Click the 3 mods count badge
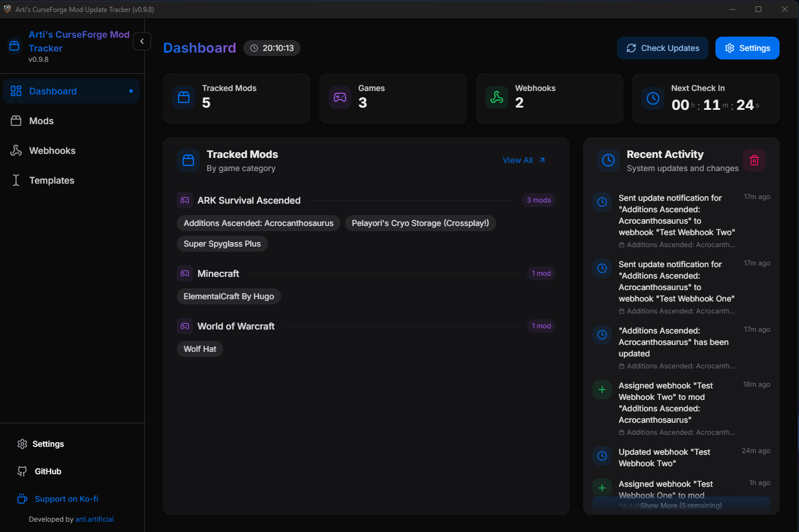This screenshot has width=799, height=532. [x=539, y=200]
